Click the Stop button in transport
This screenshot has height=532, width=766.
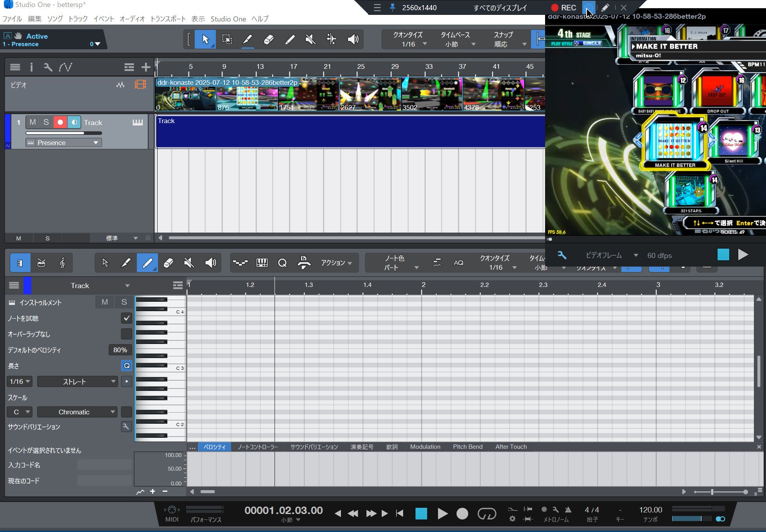(421, 513)
